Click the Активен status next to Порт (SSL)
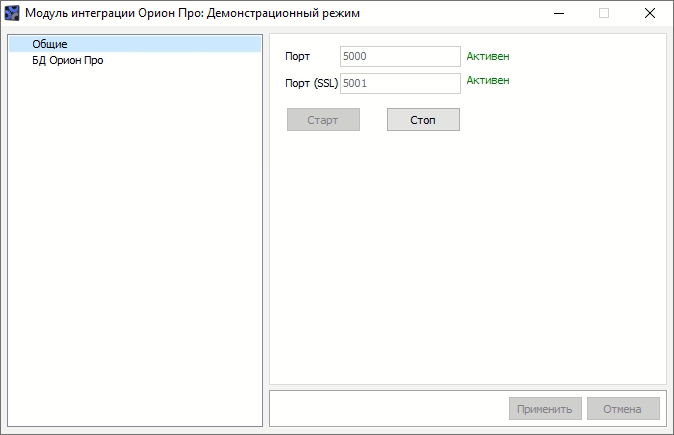The image size is (674, 435). (x=488, y=80)
